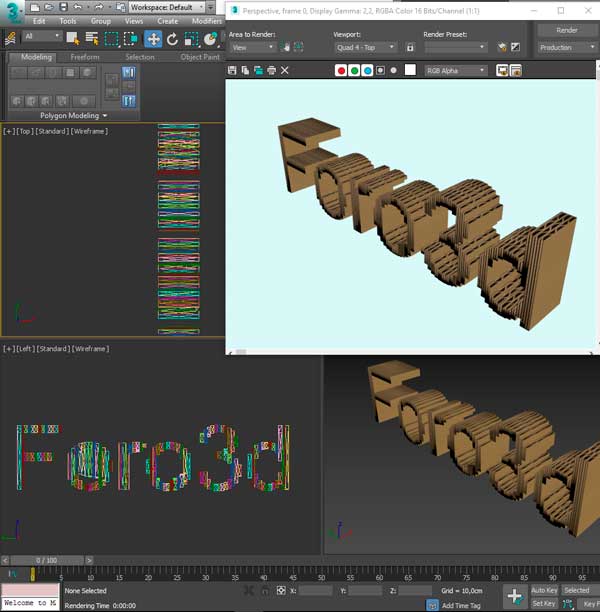Switch to the Selection ribbon tab
The height and width of the screenshot is (612, 600).
[140, 57]
